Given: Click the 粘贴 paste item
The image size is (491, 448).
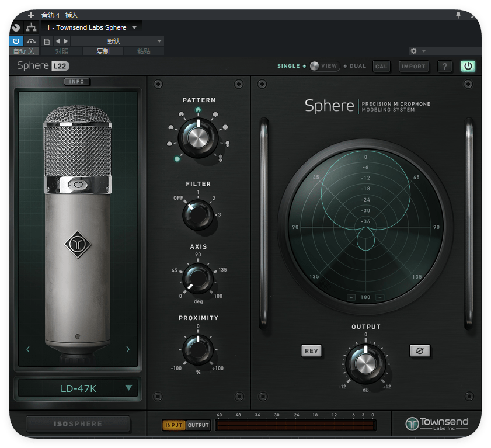Looking at the screenshot, I should click(144, 51).
